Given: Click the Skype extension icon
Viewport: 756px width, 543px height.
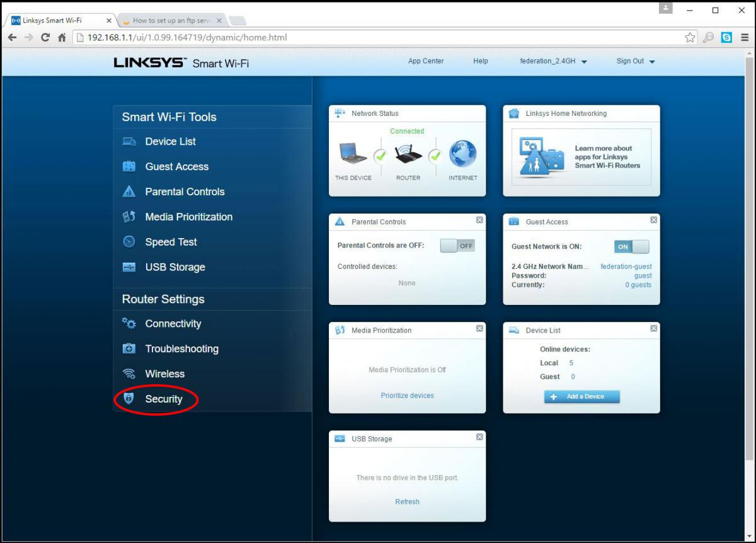Looking at the screenshot, I should (x=727, y=37).
